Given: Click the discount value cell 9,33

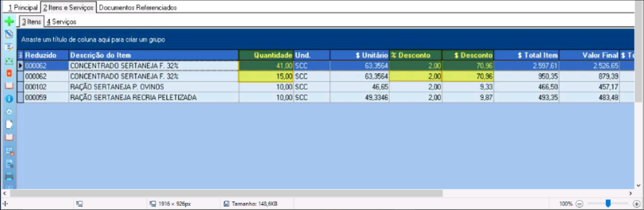Looking at the screenshot, I should (x=468, y=87).
